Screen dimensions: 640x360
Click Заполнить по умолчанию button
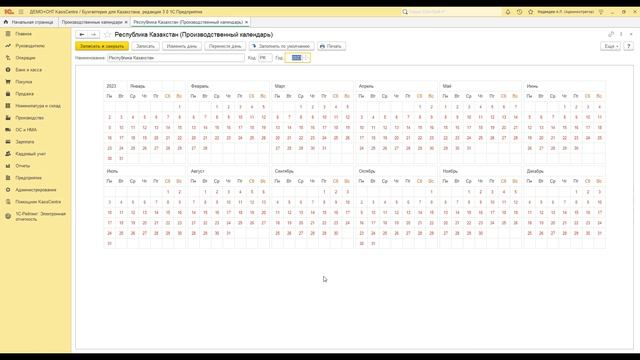pos(282,46)
